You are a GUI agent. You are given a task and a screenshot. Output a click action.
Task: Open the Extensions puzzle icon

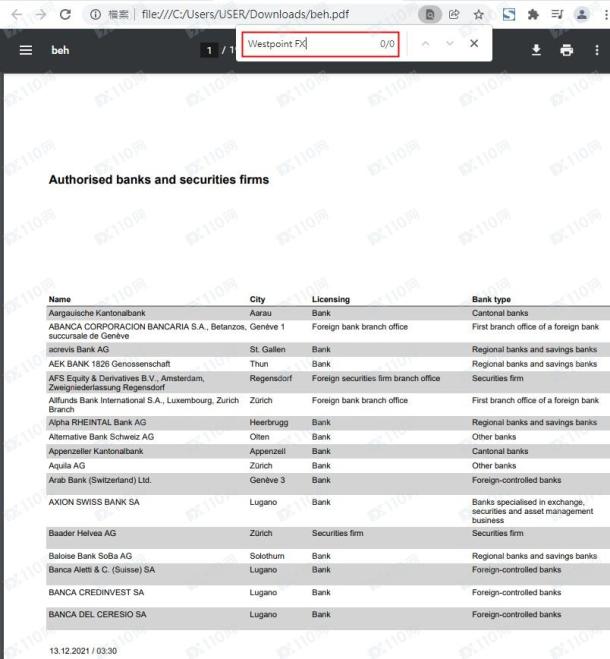pyautogui.click(x=533, y=15)
